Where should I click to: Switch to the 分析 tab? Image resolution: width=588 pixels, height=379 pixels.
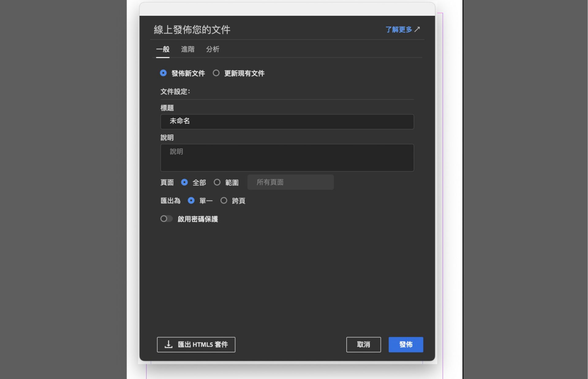(x=213, y=49)
